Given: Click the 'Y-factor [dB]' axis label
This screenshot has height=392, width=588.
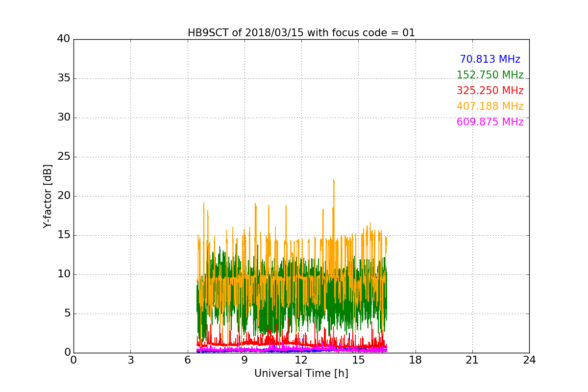Looking at the screenshot, I should click(x=48, y=196).
